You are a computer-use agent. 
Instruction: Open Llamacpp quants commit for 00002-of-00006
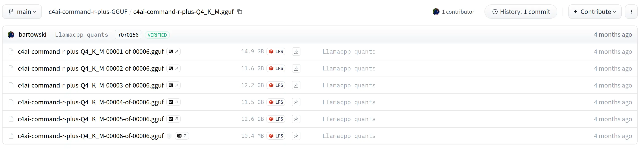click(x=349, y=69)
